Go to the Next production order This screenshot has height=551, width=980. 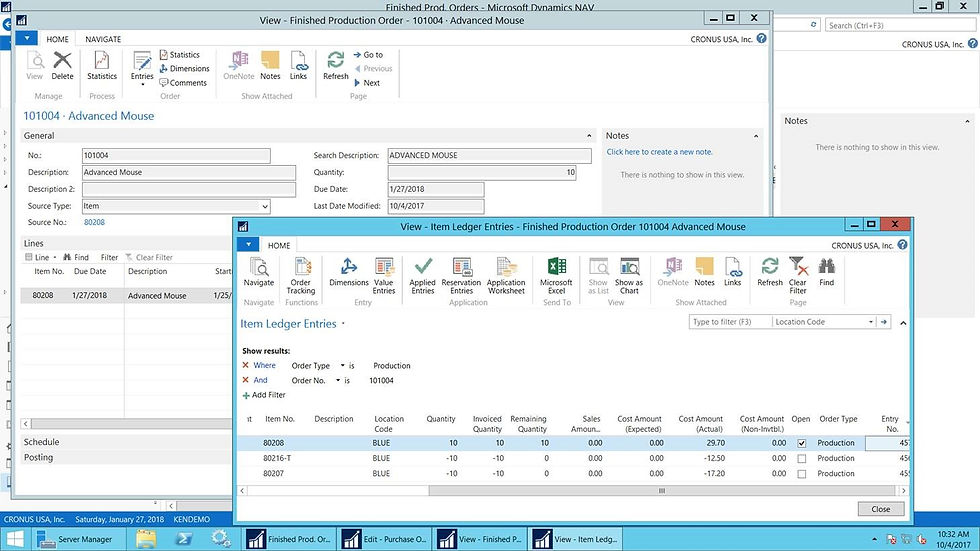pyautogui.click(x=368, y=82)
